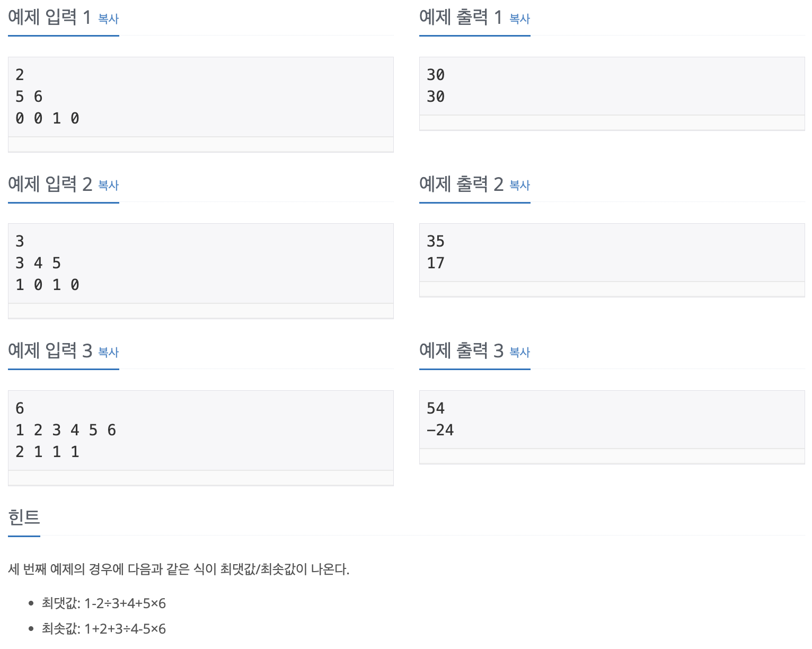
Task: Copy example output 1 via 복사 link
Action: coord(520,19)
